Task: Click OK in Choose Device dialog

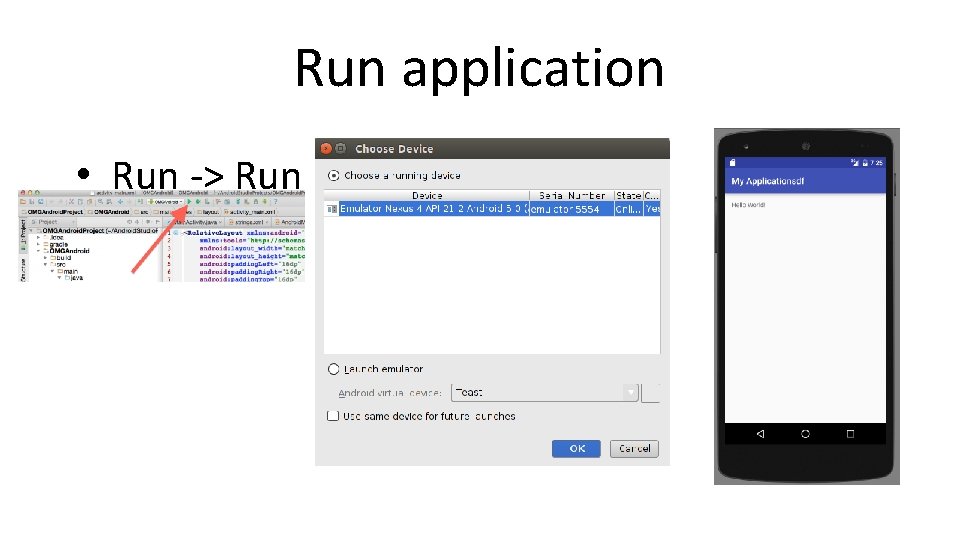Action: (x=576, y=449)
